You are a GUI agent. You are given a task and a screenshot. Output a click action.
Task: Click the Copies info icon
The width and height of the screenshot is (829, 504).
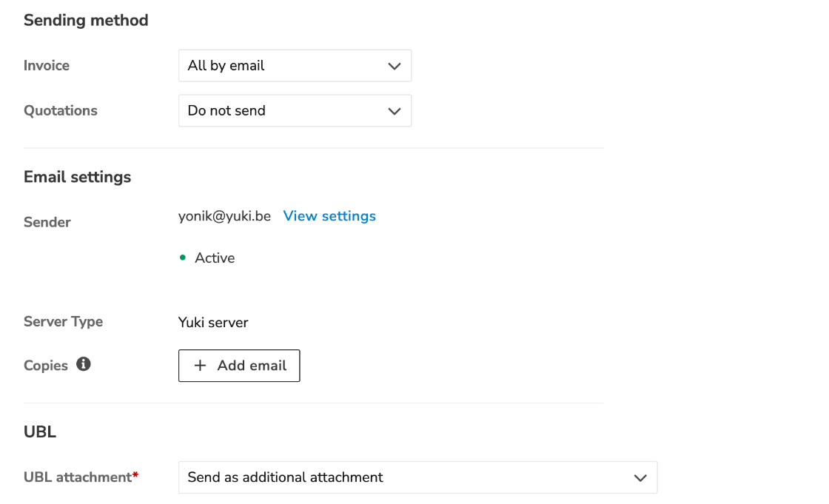(84, 364)
